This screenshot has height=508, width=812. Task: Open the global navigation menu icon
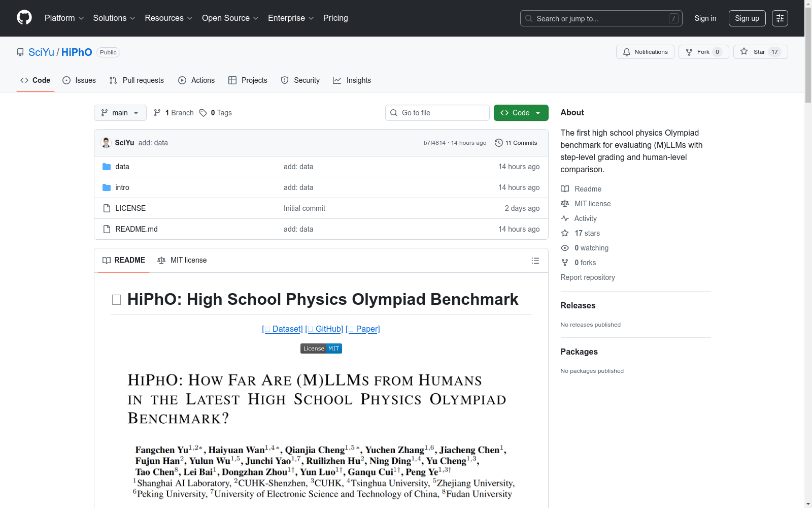click(x=780, y=18)
